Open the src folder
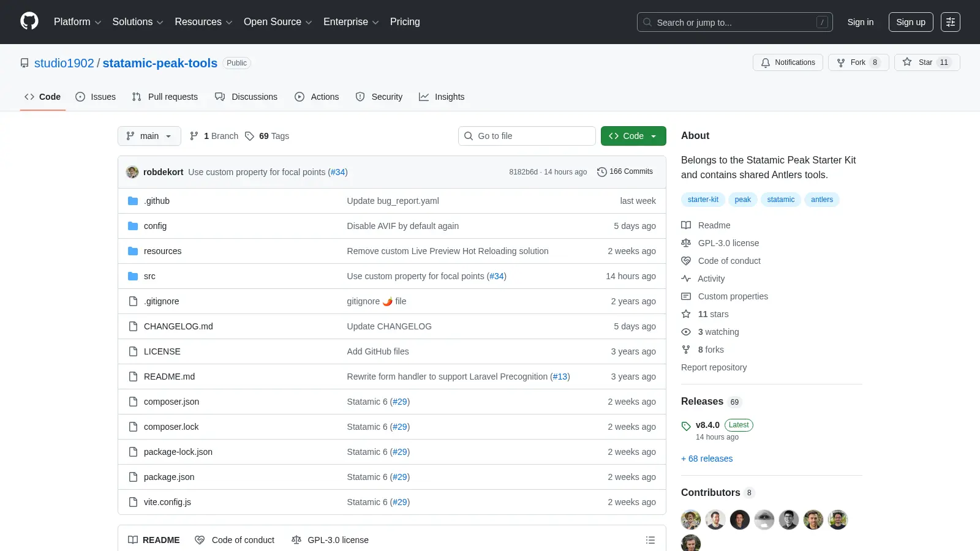The height and width of the screenshot is (551, 980). (149, 276)
